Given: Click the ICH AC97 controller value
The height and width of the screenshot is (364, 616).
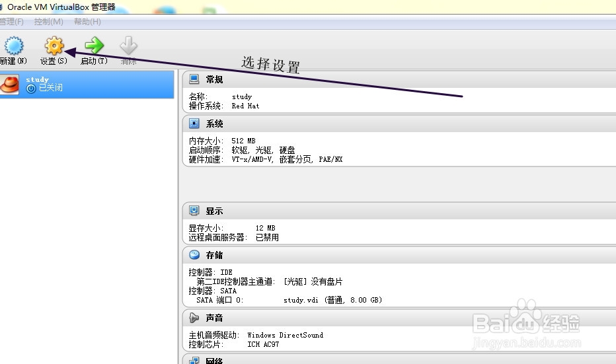Looking at the screenshot, I should click(x=263, y=344).
